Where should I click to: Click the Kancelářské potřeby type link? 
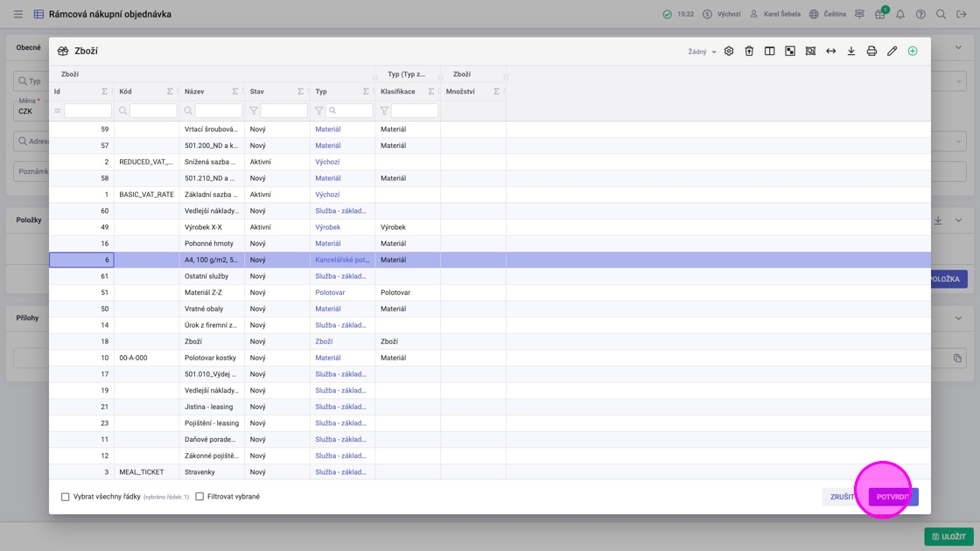[x=342, y=260]
